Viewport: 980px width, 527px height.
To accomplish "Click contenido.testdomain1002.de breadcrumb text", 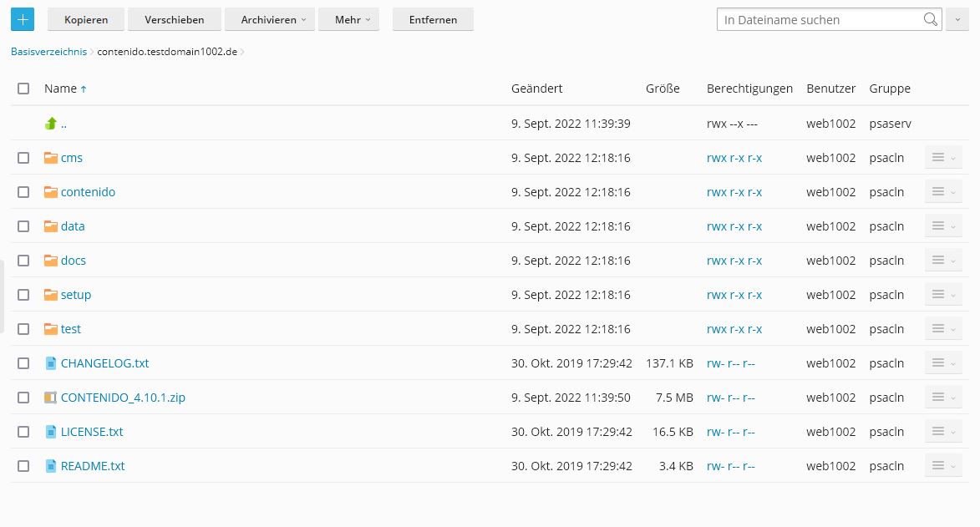I will [x=167, y=52].
